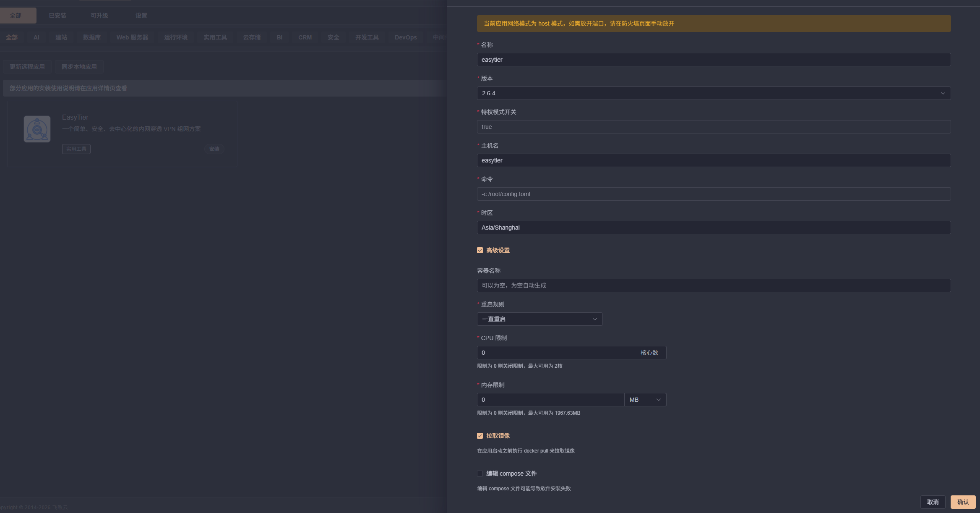The height and width of the screenshot is (513, 980).
Task: Open the MB memory unit dropdown
Action: click(645, 400)
